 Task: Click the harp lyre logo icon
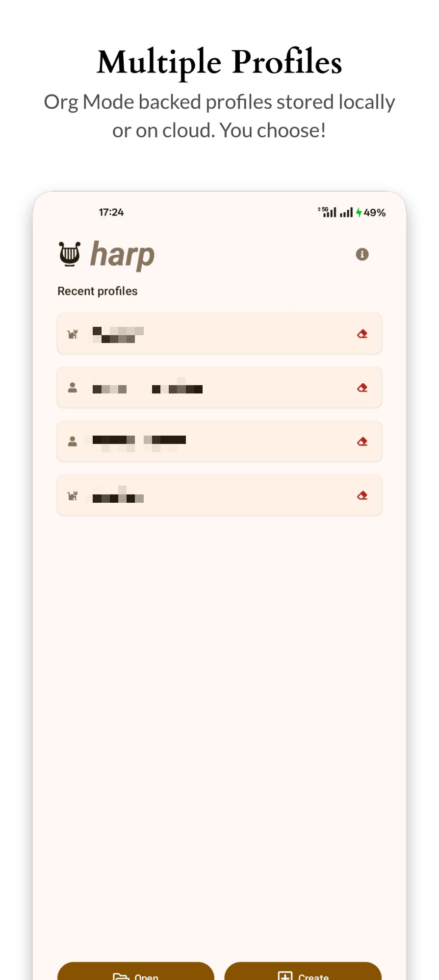[70, 254]
